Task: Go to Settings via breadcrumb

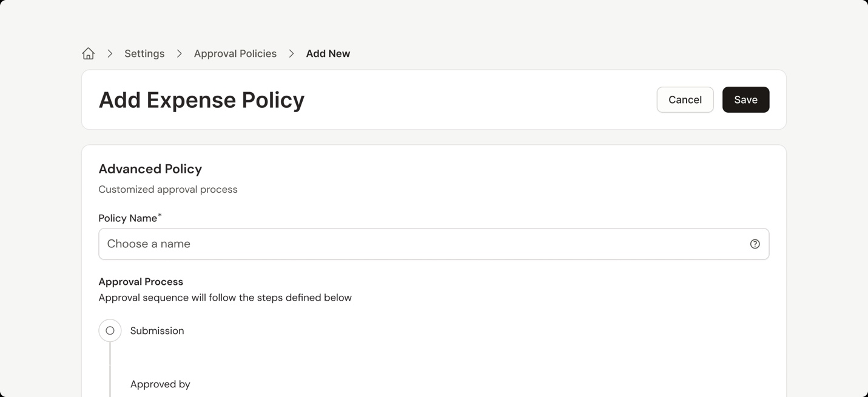Action: [x=144, y=54]
